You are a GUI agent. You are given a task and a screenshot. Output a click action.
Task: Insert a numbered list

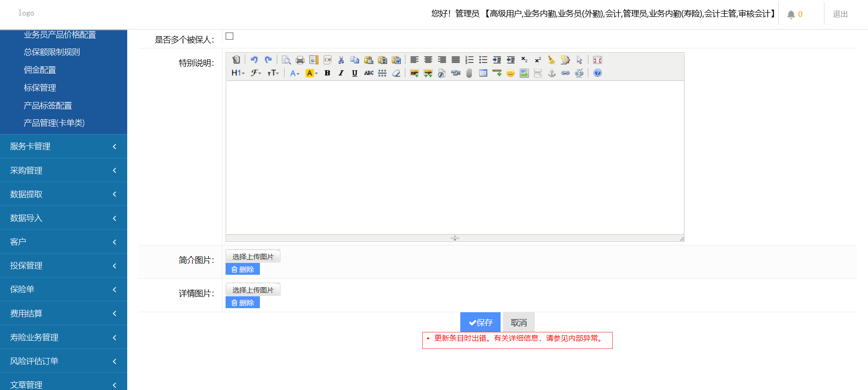[x=469, y=60]
